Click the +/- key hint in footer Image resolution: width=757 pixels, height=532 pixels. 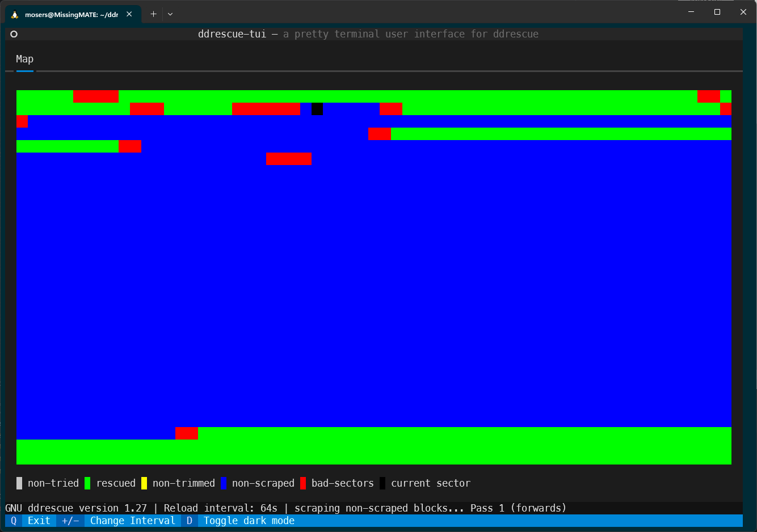point(70,521)
